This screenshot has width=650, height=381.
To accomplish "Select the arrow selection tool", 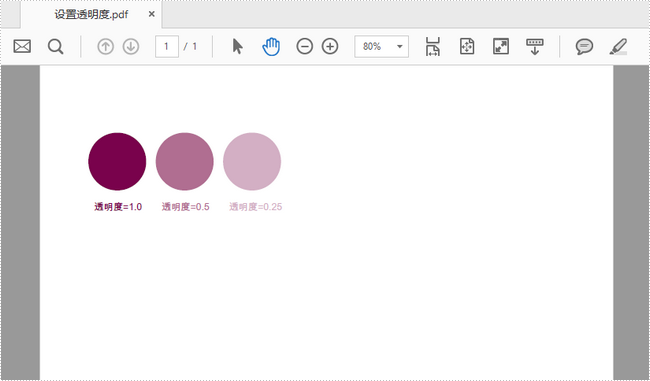I will pyautogui.click(x=238, y=46).
